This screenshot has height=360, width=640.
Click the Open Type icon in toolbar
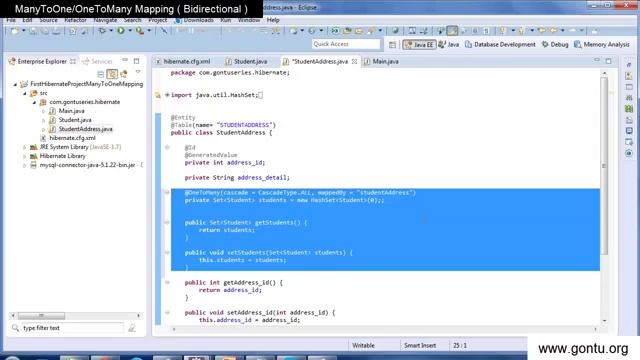tap(347, 31)
